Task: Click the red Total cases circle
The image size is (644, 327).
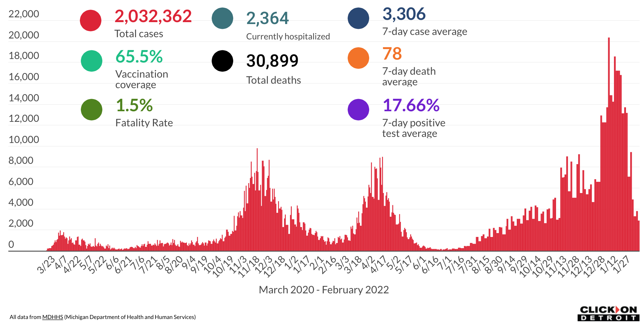Action: [91, 21]
